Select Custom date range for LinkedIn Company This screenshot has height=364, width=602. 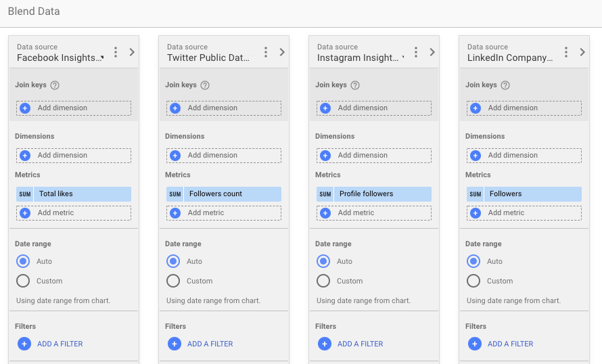click(473, 281)
